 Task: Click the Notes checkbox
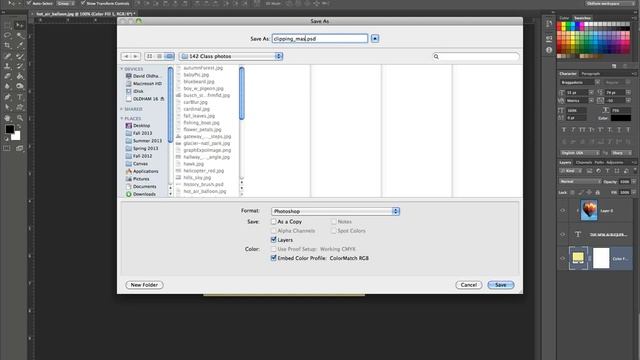tap(333, 222)
